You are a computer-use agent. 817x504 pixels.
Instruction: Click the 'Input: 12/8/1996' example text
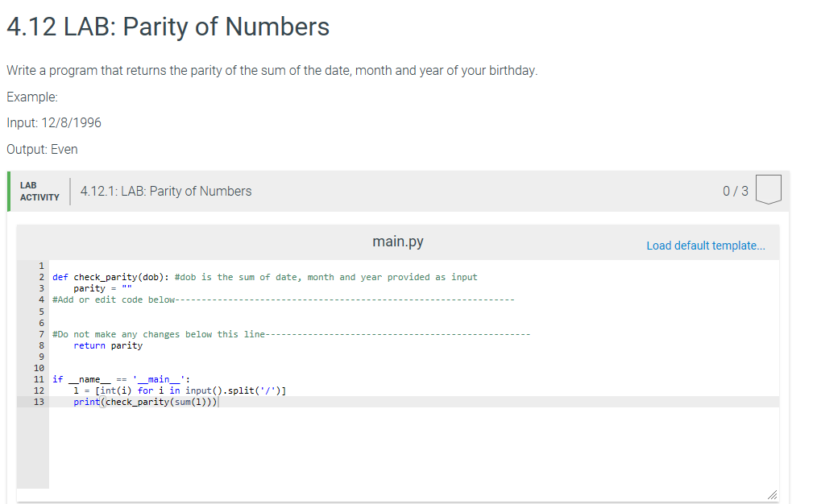pos(54,123)
